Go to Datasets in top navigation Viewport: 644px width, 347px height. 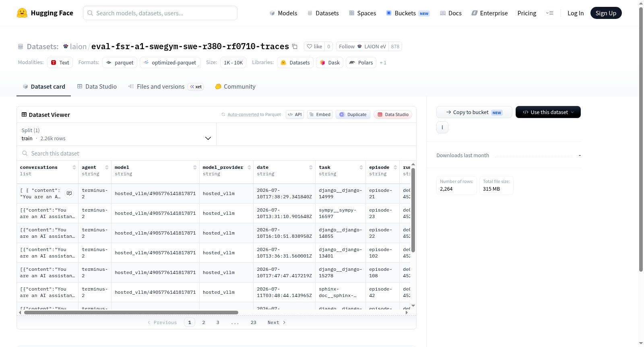coord(323,13)
